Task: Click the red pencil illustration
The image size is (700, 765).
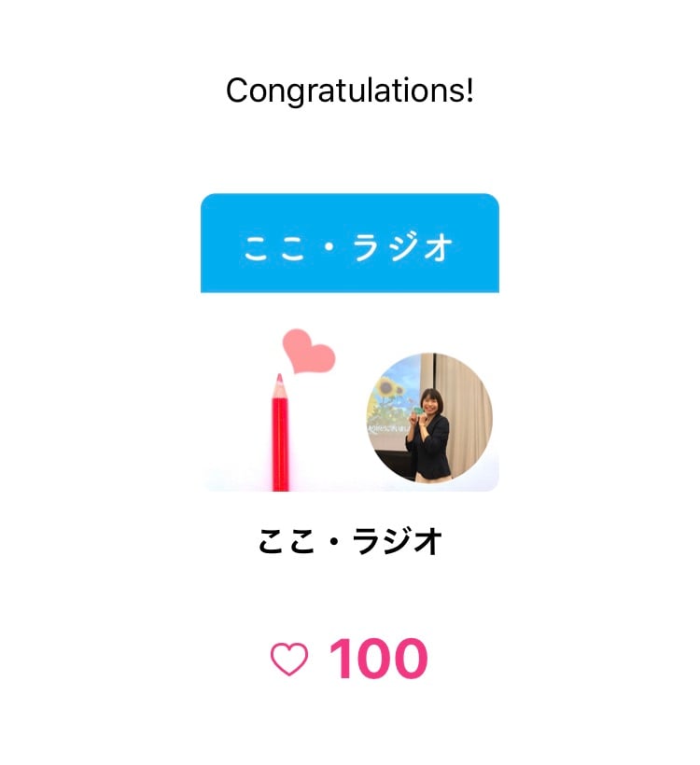Action: click(x=280, y=438)
